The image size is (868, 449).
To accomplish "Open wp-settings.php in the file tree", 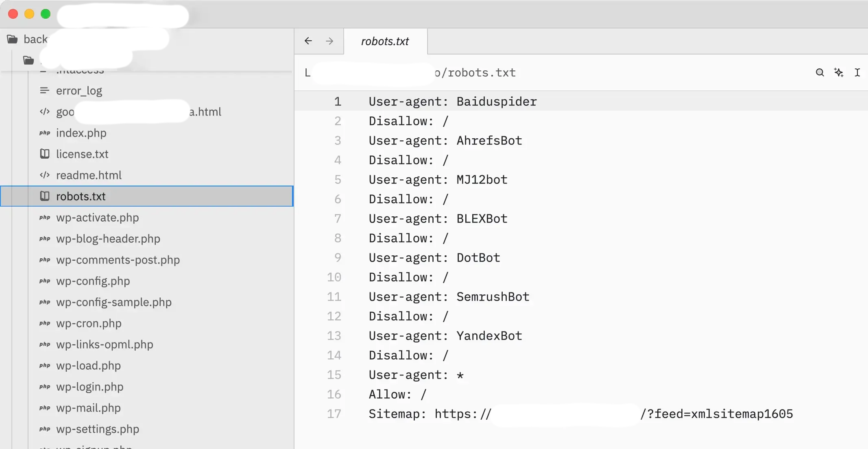I will [x=98, y=429].
